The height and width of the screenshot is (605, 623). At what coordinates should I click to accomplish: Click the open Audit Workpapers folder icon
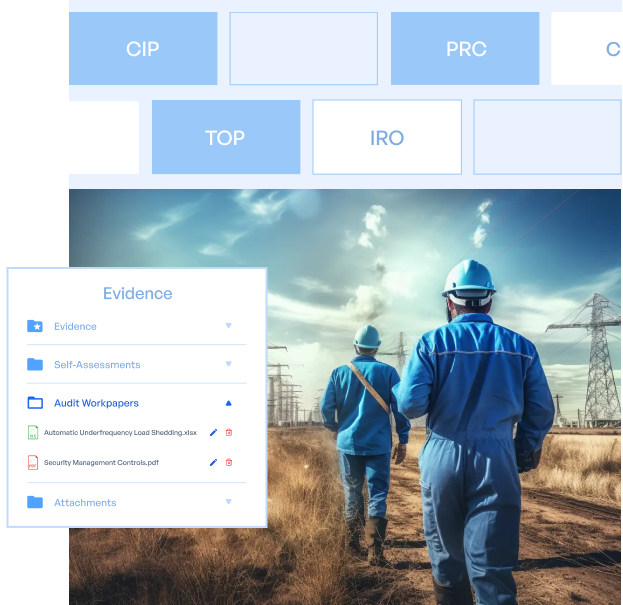(35, 403)
